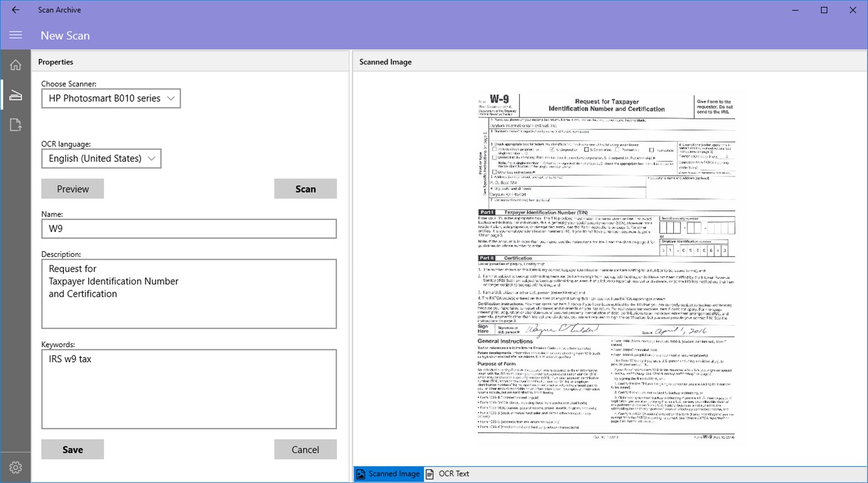Open the hamburger menu under Scan Archive

click(x=16, y=35)
